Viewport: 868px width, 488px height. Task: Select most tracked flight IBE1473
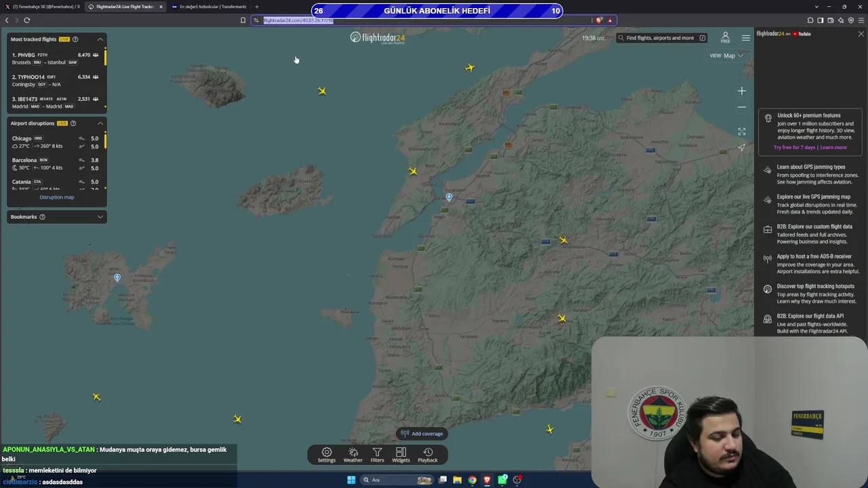[56, 102]
